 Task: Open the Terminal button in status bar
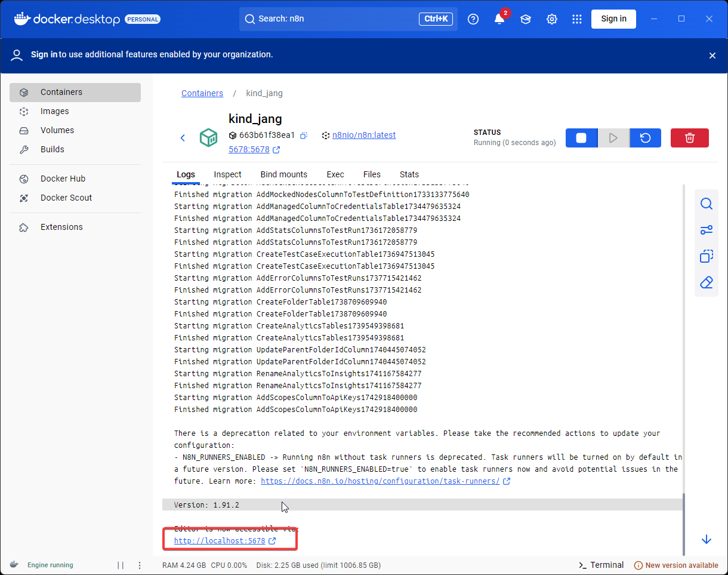click(601, 565)
